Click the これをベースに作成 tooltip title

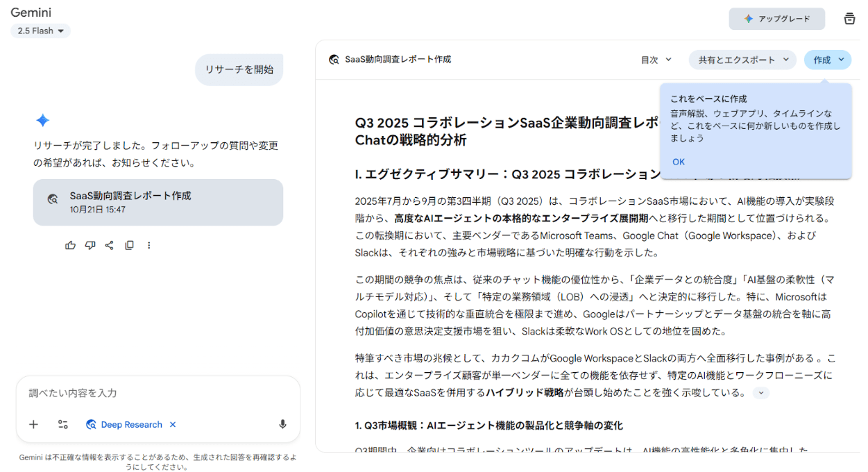(708, 99)
